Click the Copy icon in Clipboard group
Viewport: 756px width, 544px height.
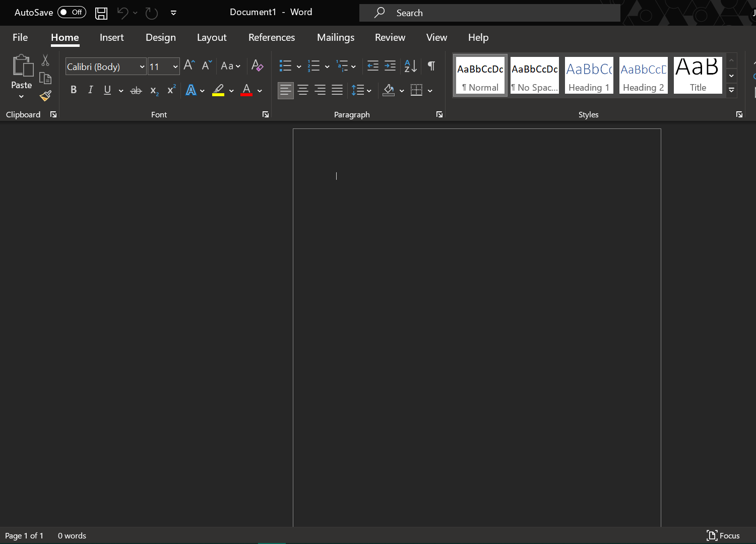click(45, 78)
